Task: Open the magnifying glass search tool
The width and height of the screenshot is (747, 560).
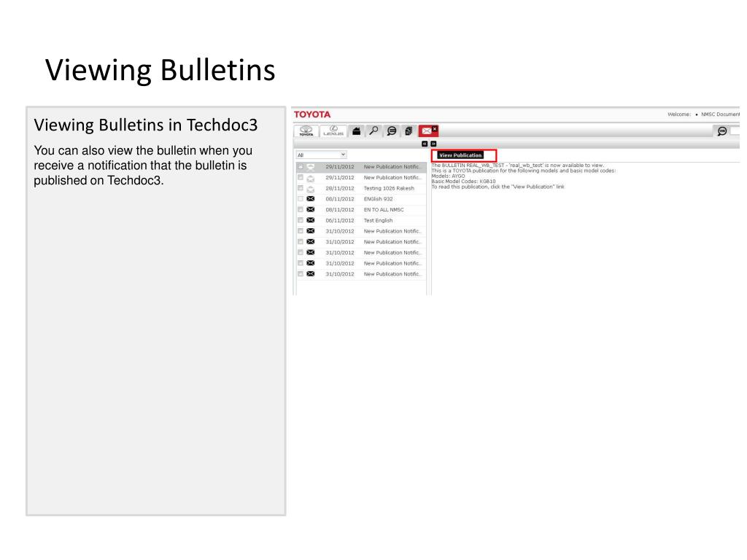Action: 374,131
